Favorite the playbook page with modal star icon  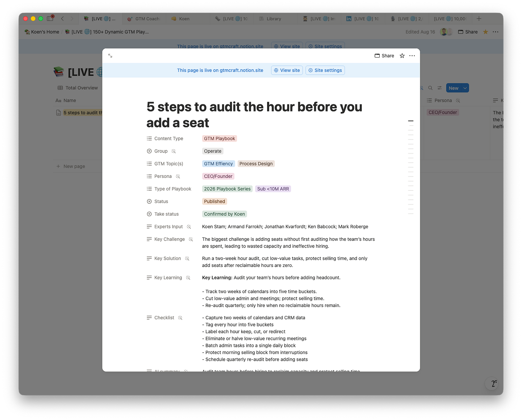(402, 56)
